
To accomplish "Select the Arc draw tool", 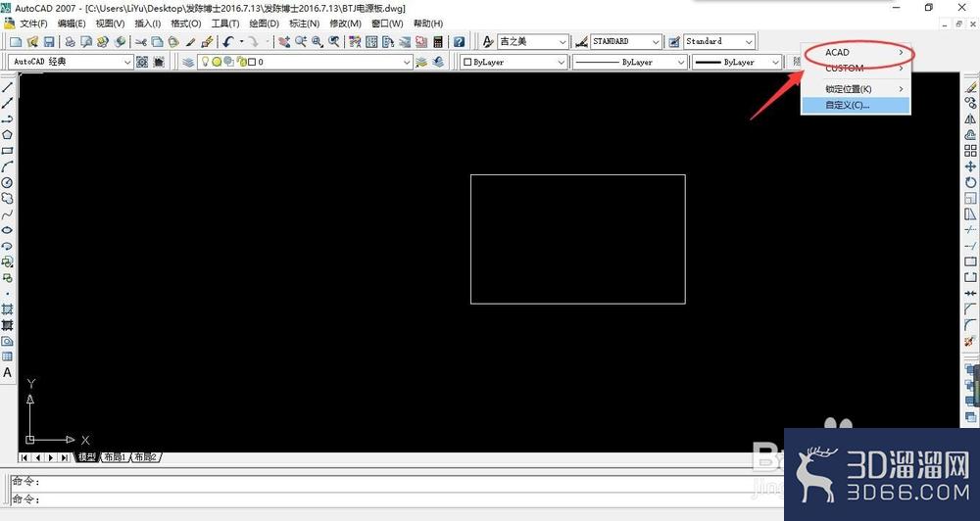I will tap(8, 166).
